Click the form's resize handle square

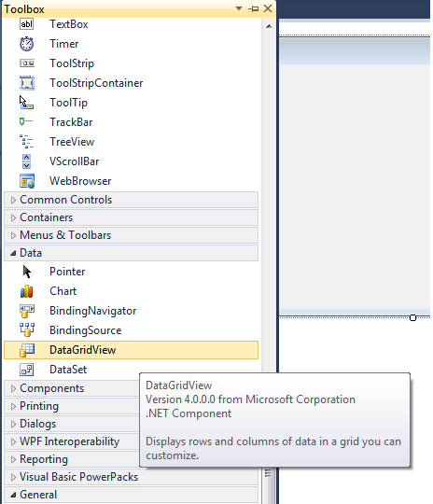(x=412, y=318)
